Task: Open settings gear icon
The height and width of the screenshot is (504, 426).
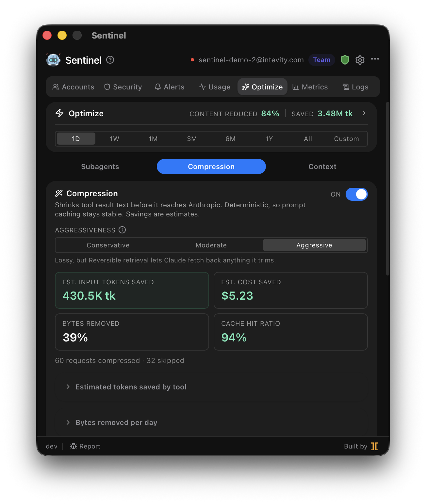Action: click(360, 60)
